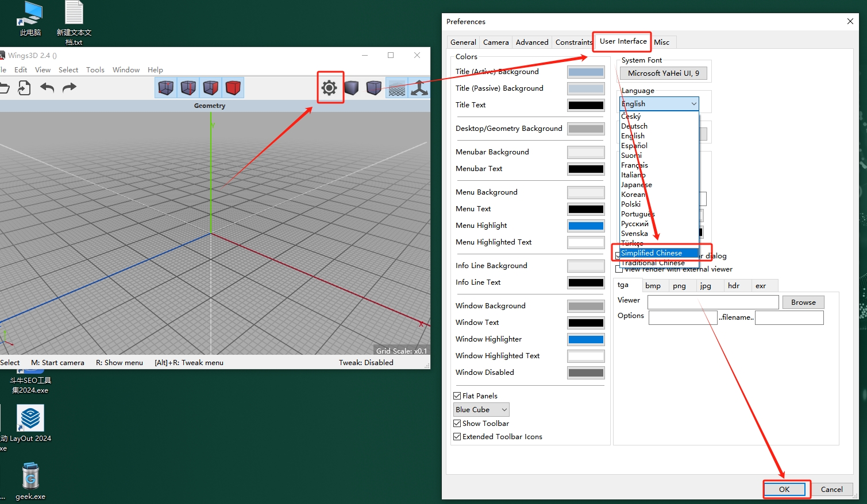Choose Svenska in the language list
The height and width of the screenshot is (504, 867).
(x=659, y=234)
